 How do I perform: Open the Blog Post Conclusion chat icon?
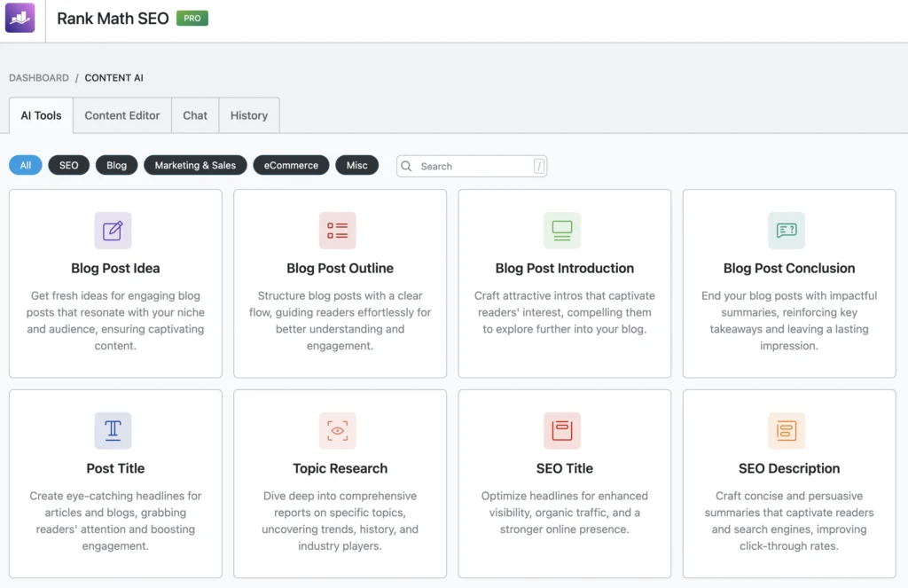[787, 231]
